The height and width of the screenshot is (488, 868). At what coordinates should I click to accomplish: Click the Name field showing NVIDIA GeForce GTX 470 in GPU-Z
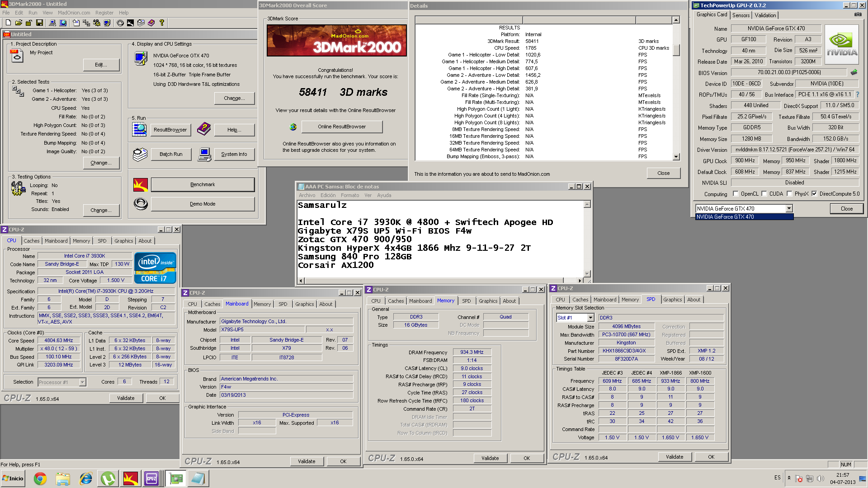(x=775, y=28)
